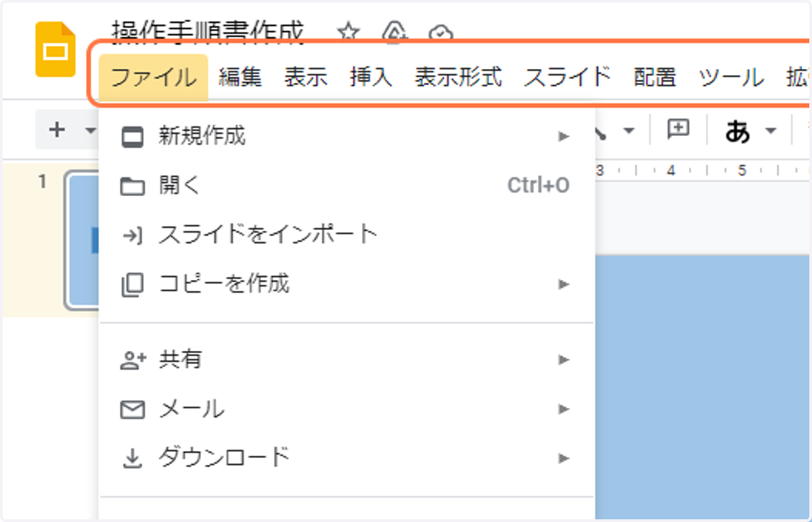This screenshot has width=812, height=522.
Task: Click the あ input tools icon
Action: click(x=738, y=131)
